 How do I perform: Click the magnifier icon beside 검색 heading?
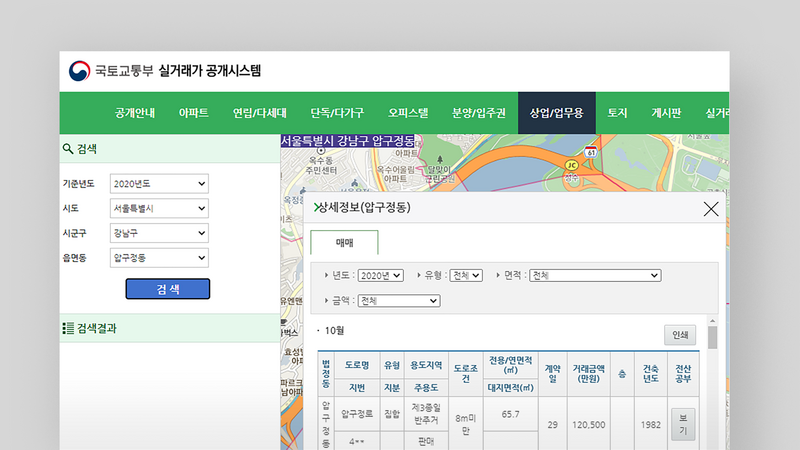coord(68,149)
